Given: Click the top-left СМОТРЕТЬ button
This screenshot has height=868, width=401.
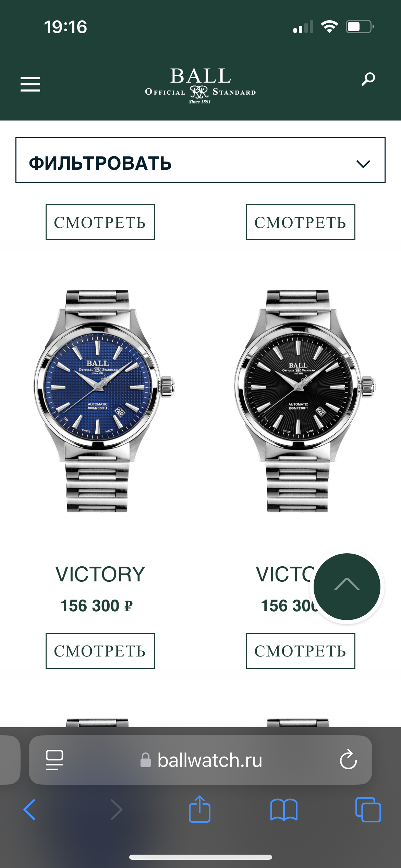Looking at the screenshot, I should point(100,222).
